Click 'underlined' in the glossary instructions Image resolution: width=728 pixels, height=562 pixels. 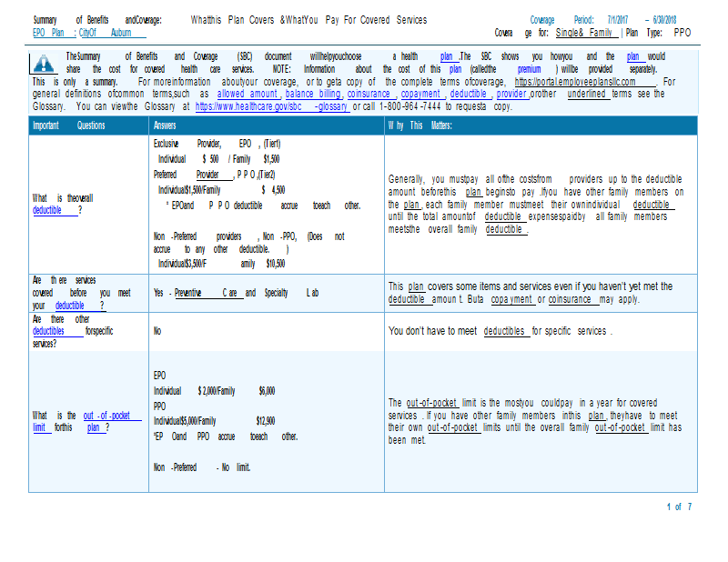(587, 94)
